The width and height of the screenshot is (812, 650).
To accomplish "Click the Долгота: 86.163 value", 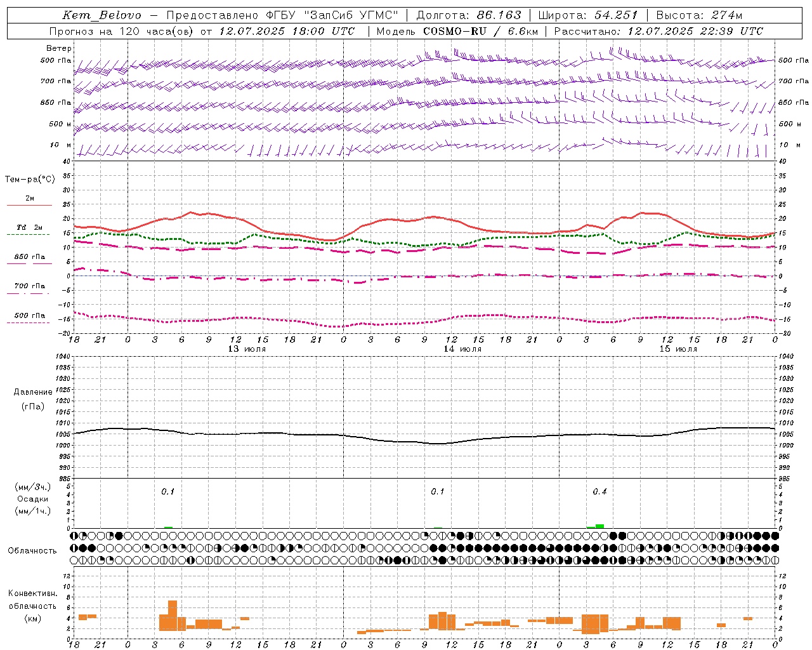I will point(469,15).
